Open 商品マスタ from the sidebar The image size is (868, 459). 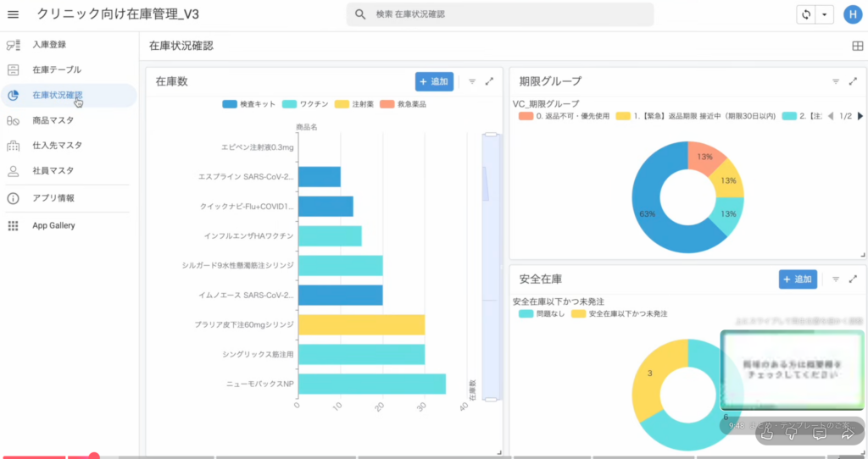(53, 120)
